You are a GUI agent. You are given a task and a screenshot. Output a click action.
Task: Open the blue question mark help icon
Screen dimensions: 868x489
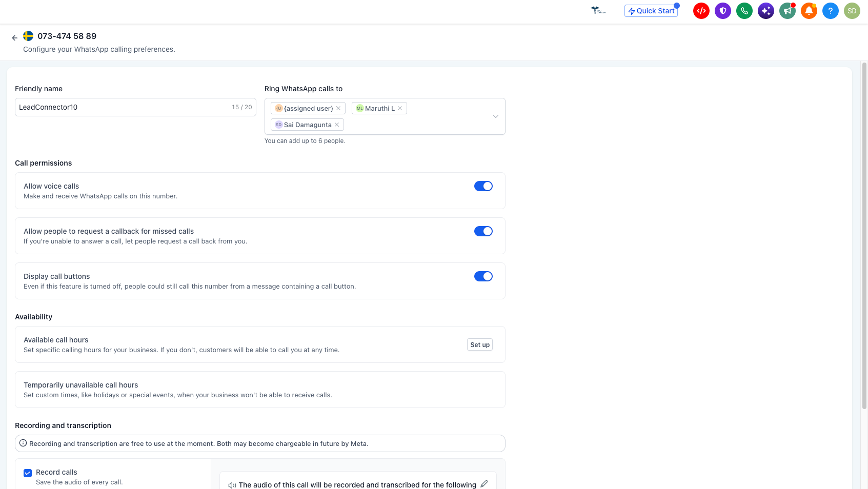tap(831, 11)
